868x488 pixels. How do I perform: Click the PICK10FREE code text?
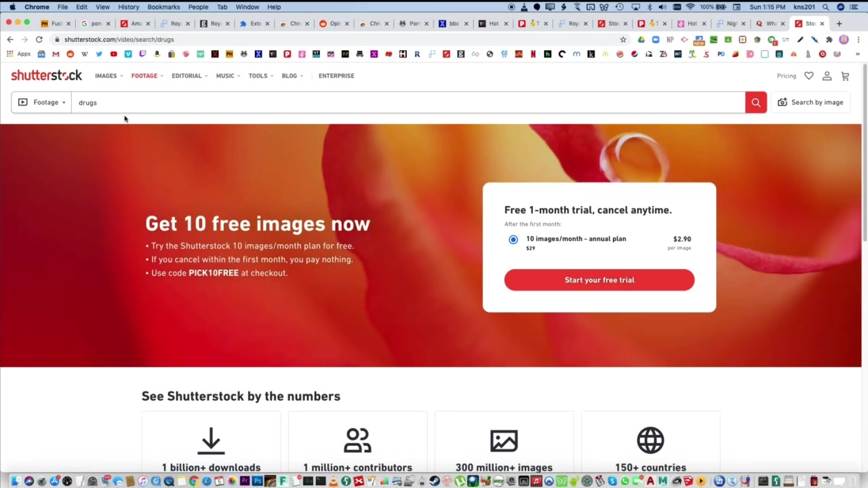(x=214, y=273)
